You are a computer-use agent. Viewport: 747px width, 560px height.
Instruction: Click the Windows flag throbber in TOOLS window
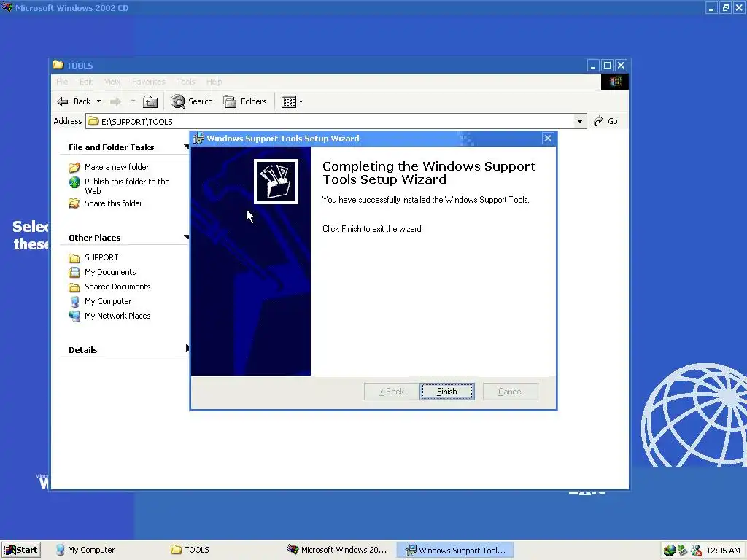pos(614,82)
